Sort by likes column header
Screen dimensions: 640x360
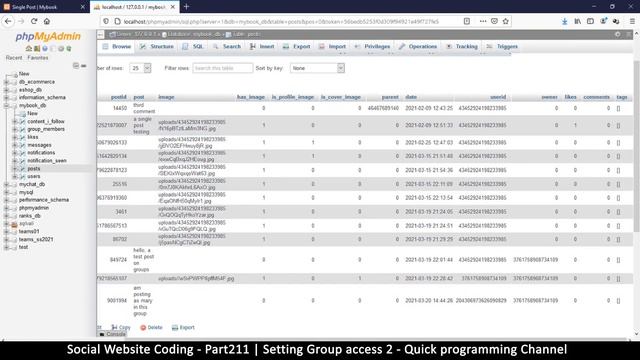(570, 97)
